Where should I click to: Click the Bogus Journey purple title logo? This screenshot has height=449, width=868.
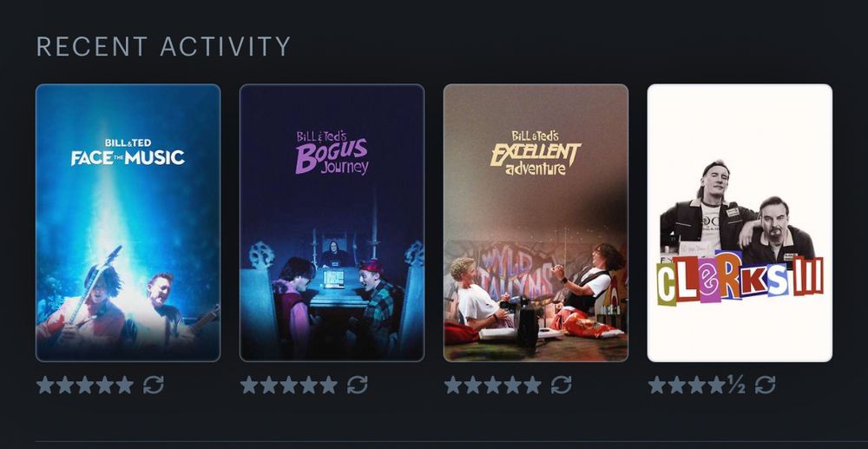point(332,152)
